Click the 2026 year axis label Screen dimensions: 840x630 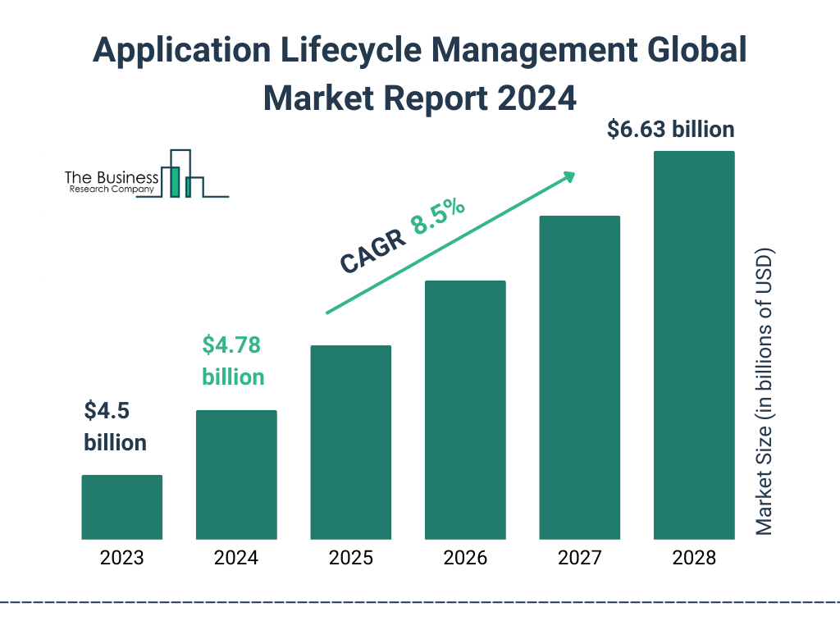click(465, 559)
